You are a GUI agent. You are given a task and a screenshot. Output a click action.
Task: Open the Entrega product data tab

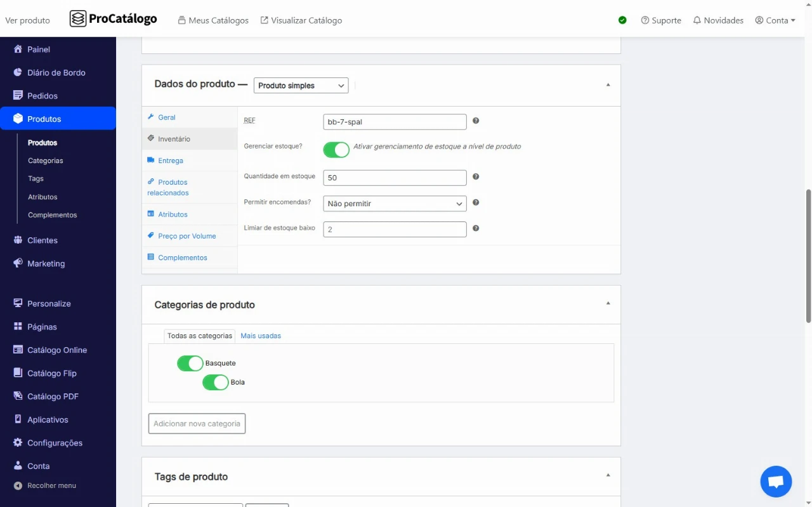pyautogui.click(x=170, y=161)
